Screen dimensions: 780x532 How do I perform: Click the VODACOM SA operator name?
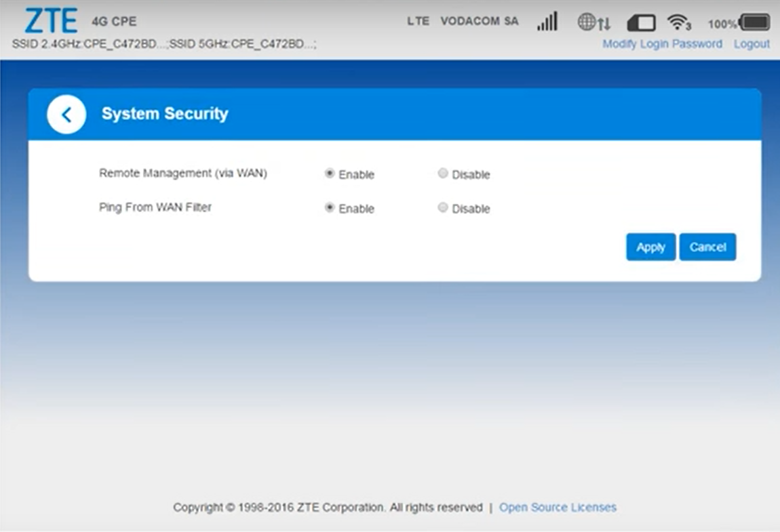coord(480,22)
